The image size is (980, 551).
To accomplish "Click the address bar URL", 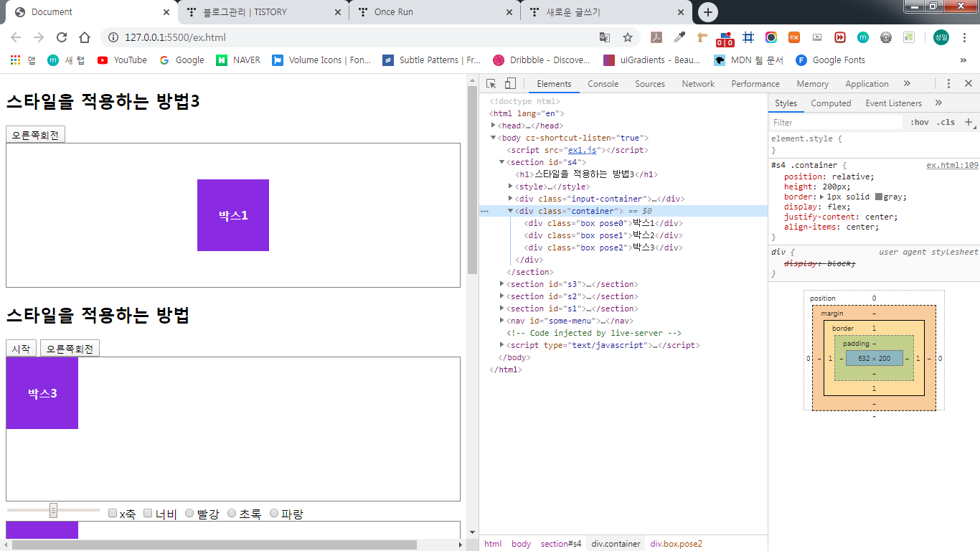I will [174, 37].
